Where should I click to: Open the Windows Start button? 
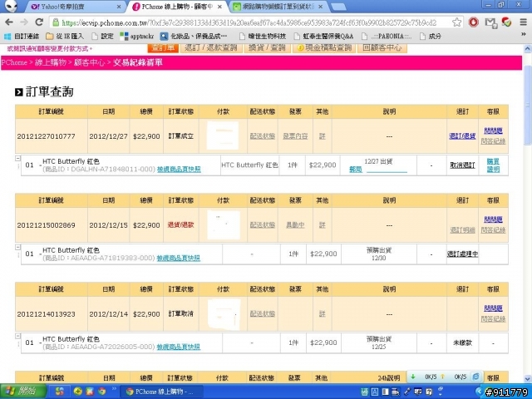coord(23,392)
